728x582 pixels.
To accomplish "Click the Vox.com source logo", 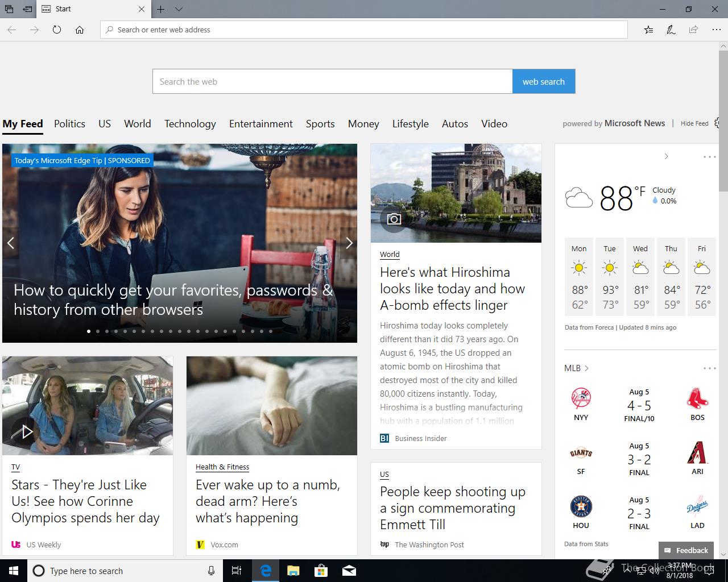I will (x=200, y=544).
